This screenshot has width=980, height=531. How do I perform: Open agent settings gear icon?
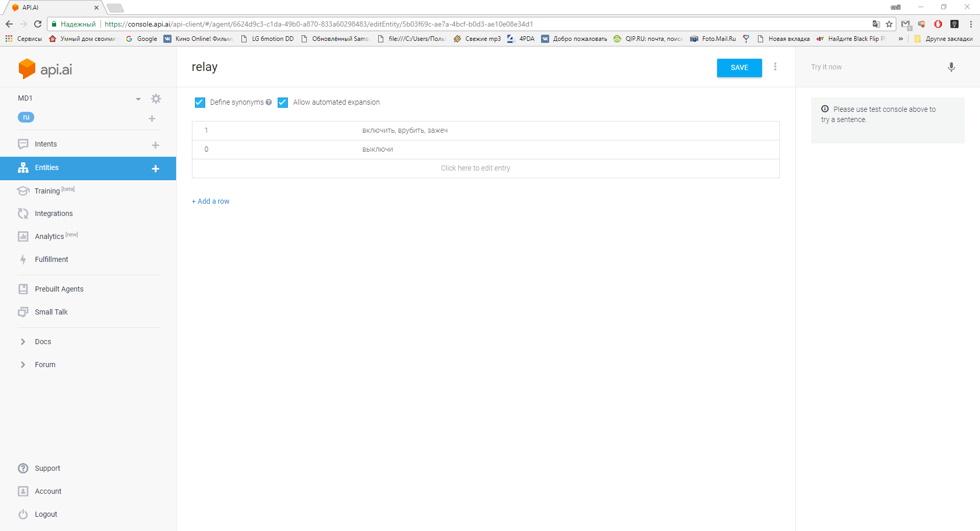click(156, 99)
